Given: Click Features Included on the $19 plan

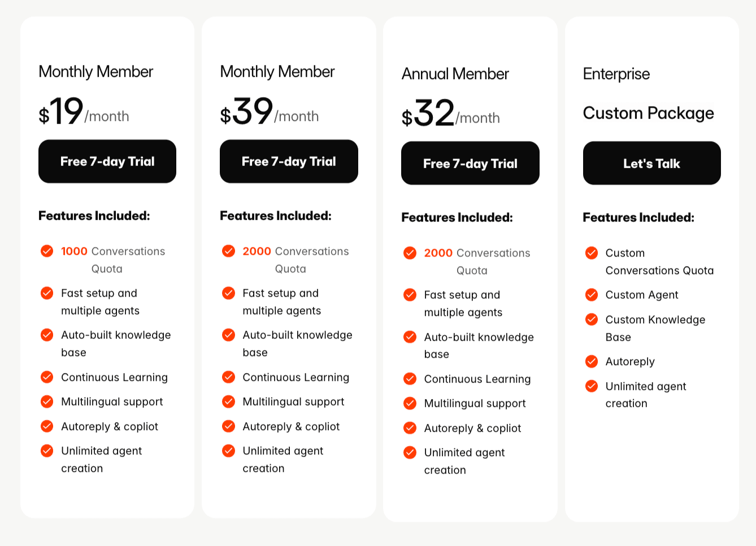Looking at the screenshot, I should pyautogui.click(x=94, y=215).
